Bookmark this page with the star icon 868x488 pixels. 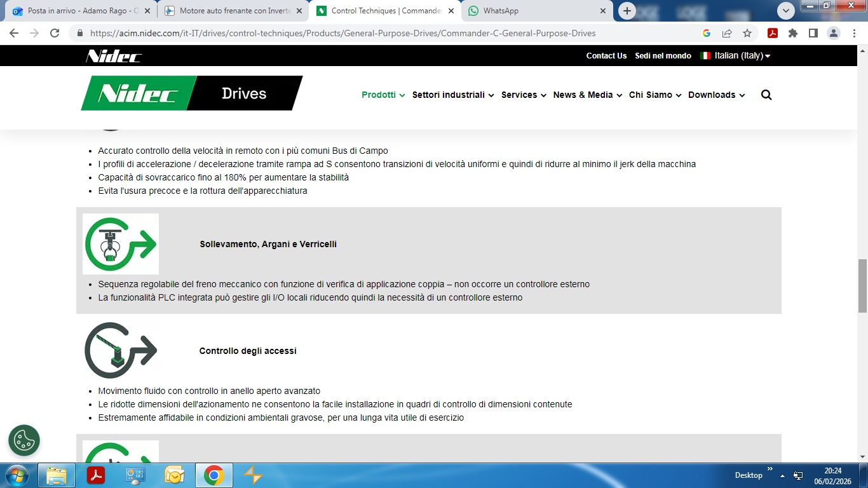[x=747, y=33]
